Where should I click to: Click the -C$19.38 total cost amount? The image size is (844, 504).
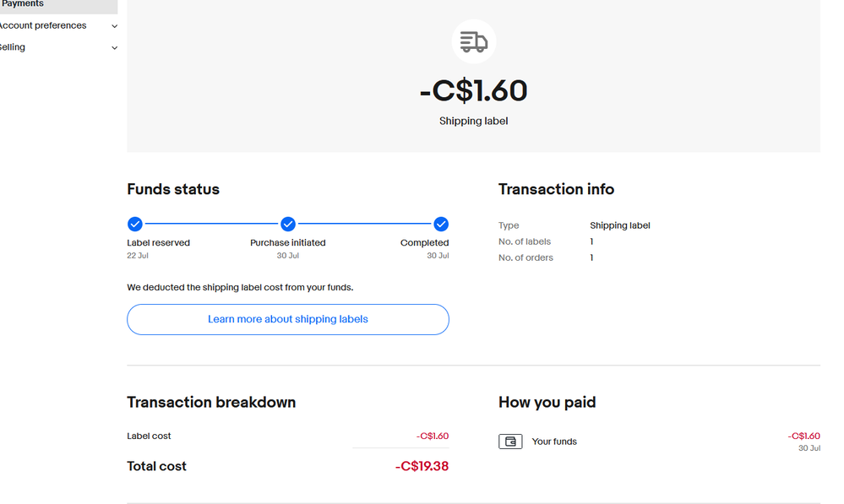(x=422, y=466)
